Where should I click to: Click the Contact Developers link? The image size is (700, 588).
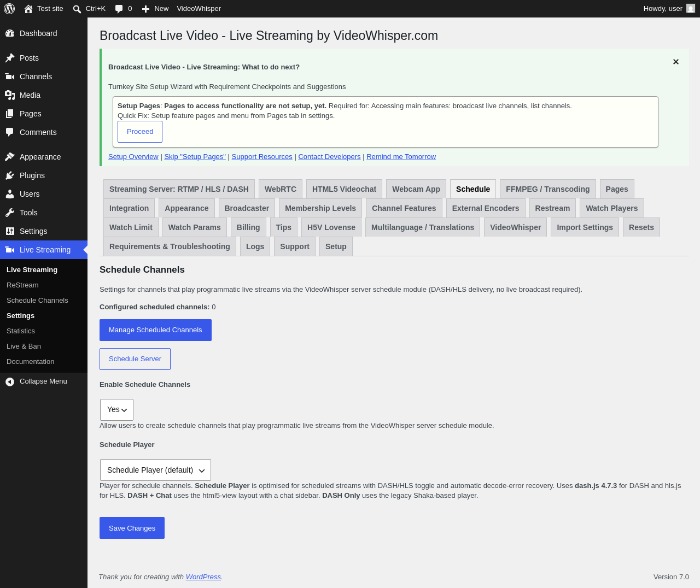pos(329,157)
